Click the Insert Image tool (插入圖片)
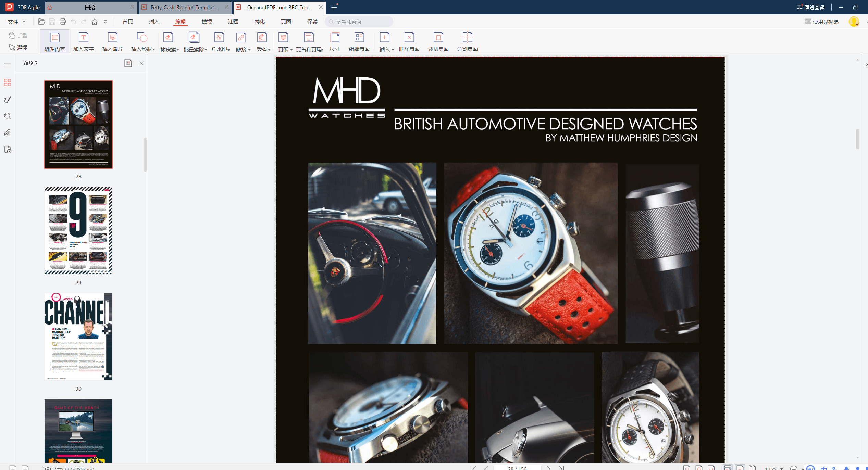The image size is (868, 470). click(x=112, y=41)
